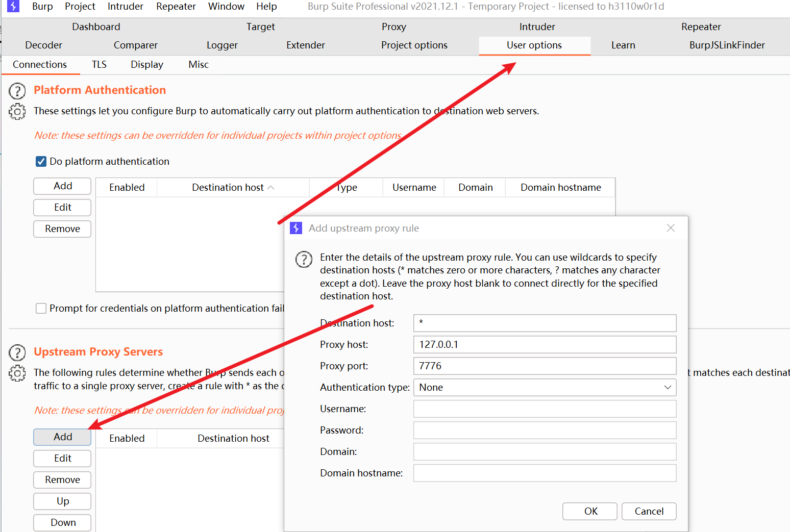The image size is (790, 532).
Task: Open the Help menu
Action: point(266,6)
